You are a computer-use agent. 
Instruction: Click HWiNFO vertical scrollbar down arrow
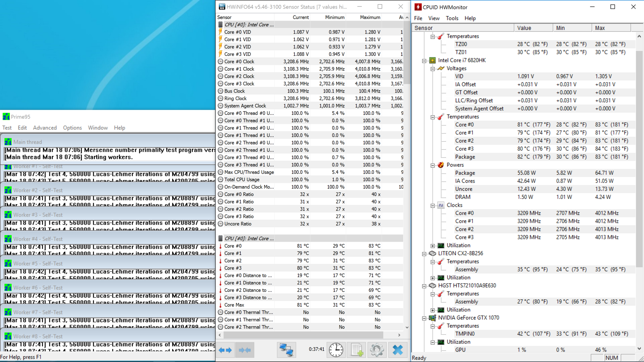[x=407, y=327]
